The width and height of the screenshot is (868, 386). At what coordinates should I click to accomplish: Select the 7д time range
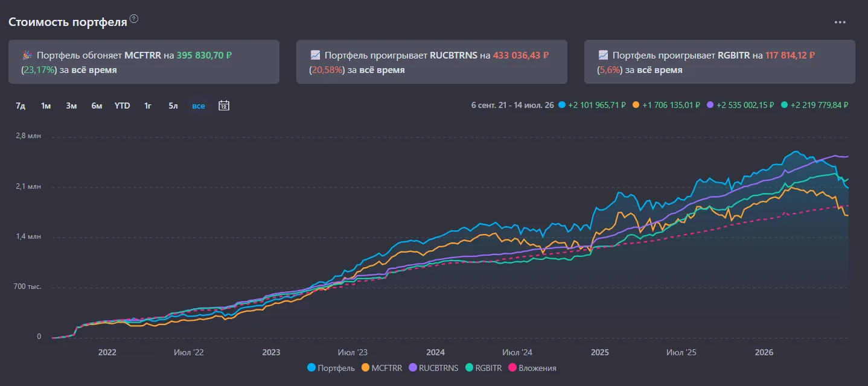[21, 106]
